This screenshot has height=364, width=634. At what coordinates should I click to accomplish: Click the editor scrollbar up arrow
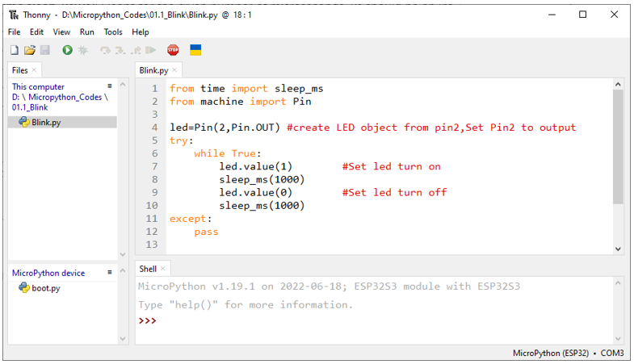point(618,85)
